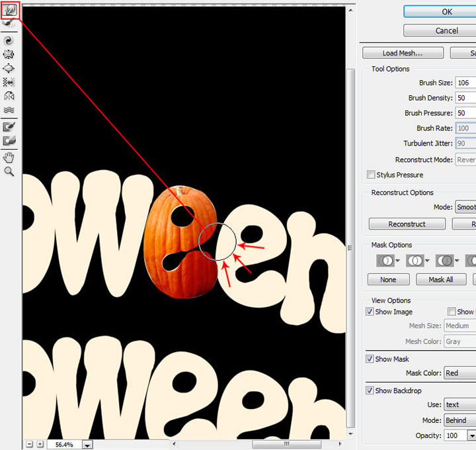Activate the Freeze Mask tool
This screenshot has height=450, width=476.
[9, 126]
